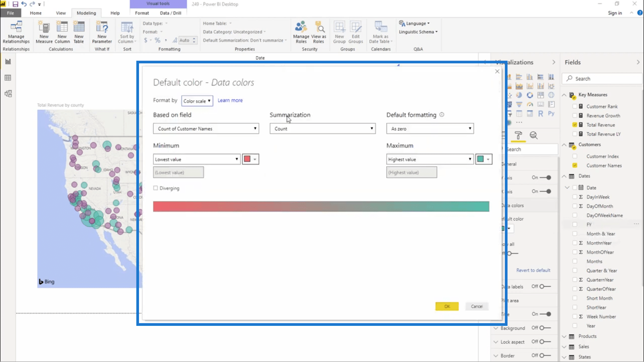Click the Cancel button

pyautogui.click(x=477, y=306)
